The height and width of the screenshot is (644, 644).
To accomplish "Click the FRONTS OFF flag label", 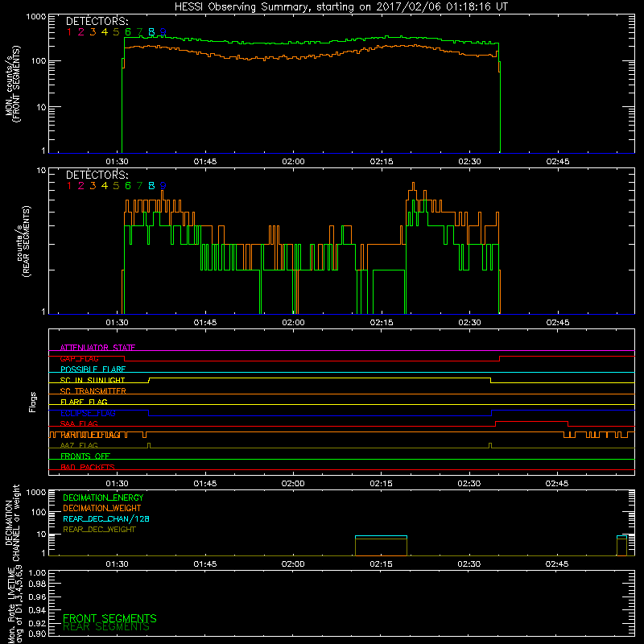I will click(x=85, y=456).
